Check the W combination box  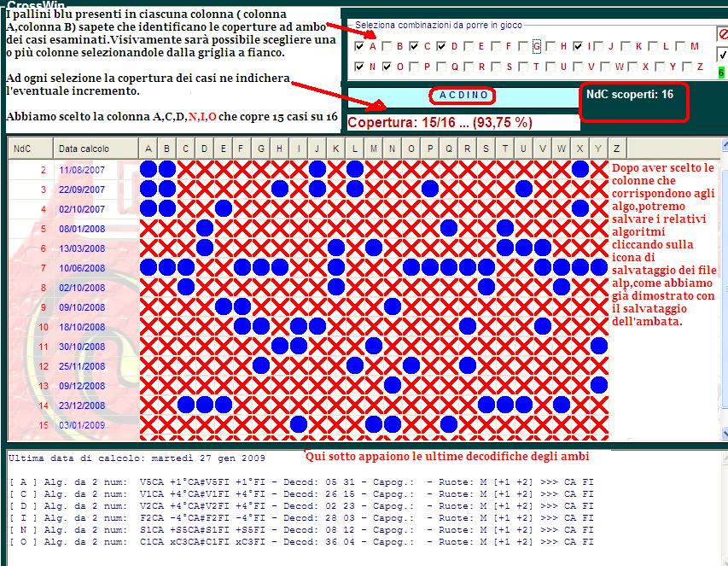(605, 67)
